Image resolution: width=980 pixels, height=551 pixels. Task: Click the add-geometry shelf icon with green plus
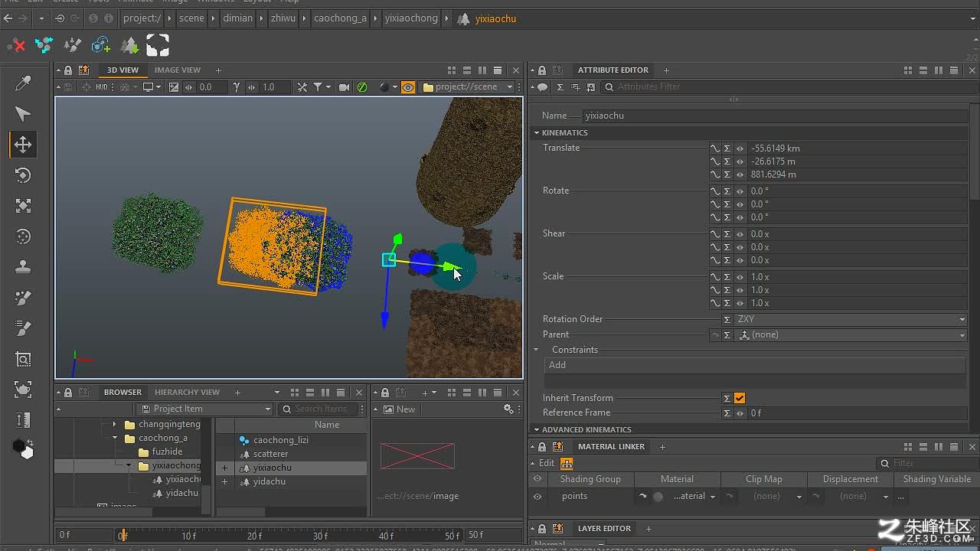click(101, 46)
